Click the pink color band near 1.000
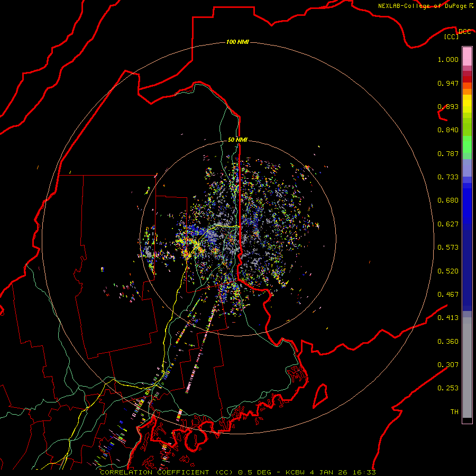 pos(467,57)
